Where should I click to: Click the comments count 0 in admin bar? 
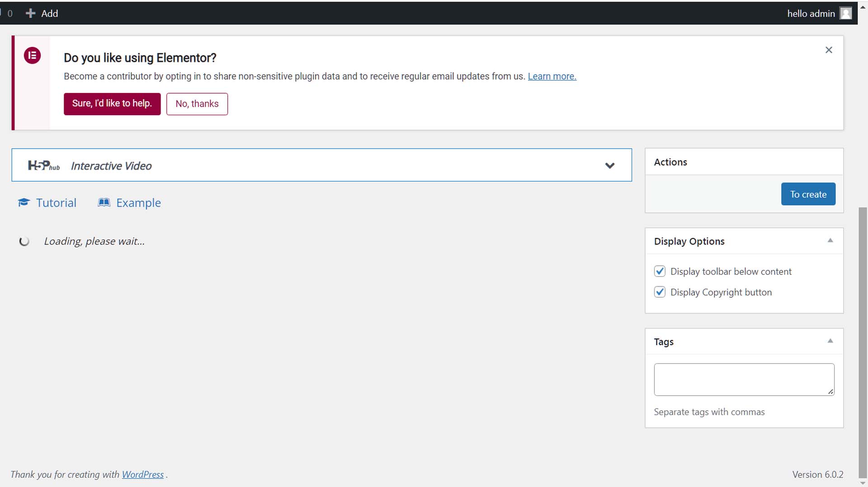point(10,14)
